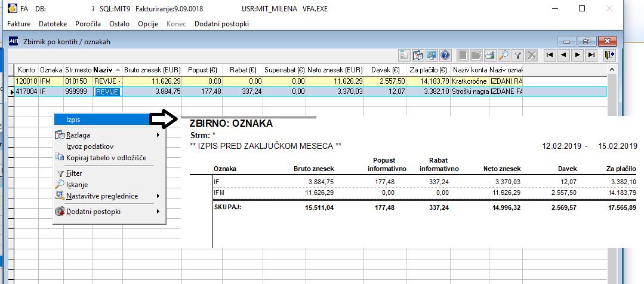Click the printer icon in toolbar
Screen dimensions: 644x284
point(489,55)
